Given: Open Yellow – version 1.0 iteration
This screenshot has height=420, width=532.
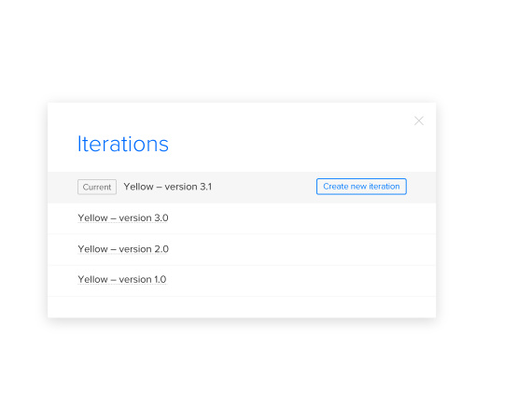Looking at the screenshot, I should point(122,280).
